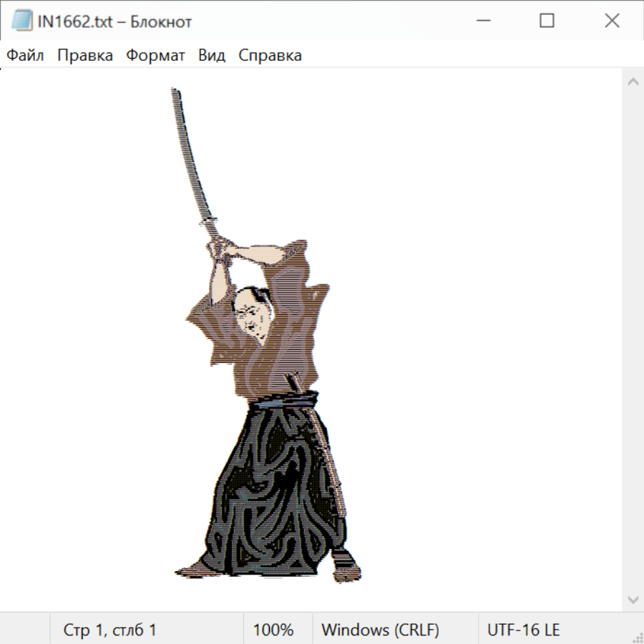Viewport: 644px width, 644px height.
Task: Open the Справка menu
Action: point(270,56)
